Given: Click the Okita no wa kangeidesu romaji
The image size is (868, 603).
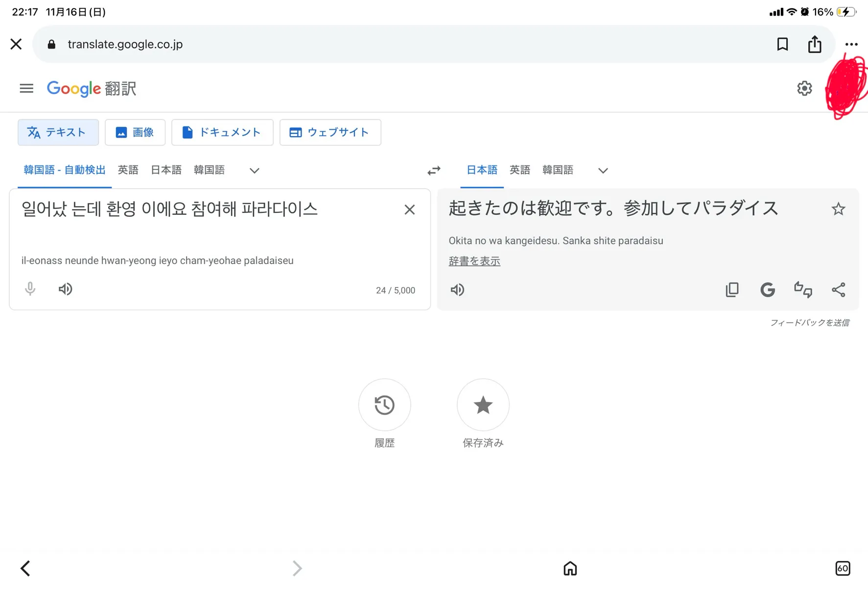Looking at the screenshot, I should (x=556, y=241).
